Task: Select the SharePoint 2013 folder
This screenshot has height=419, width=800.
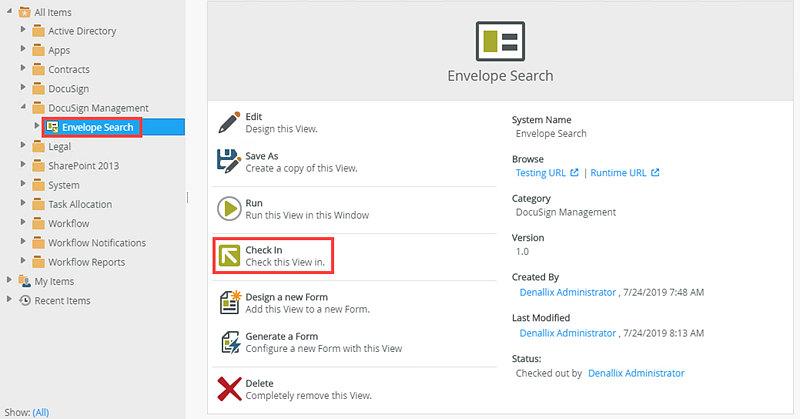Action: pos(83,166)
